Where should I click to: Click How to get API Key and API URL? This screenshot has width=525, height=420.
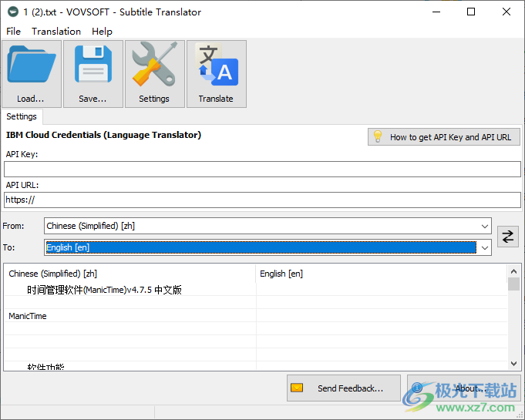coord(443,137)
